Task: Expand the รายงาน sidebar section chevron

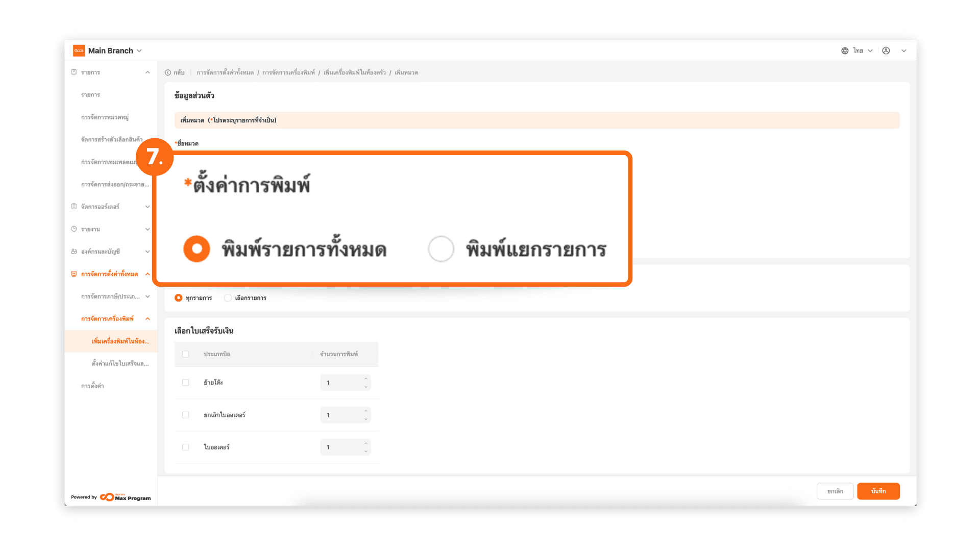Action: tap(148, 229)
